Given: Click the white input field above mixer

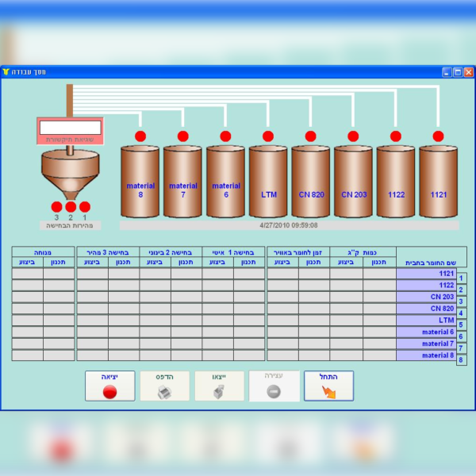Looking at the screenshot, I should pyautogui.click(x=70, y=127).
